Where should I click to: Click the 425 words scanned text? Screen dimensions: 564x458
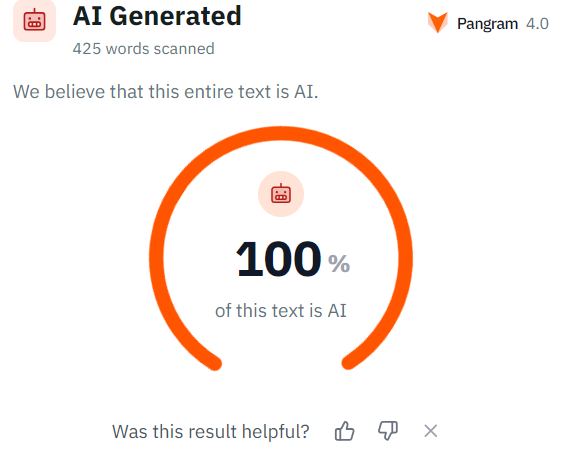point(144,49)
